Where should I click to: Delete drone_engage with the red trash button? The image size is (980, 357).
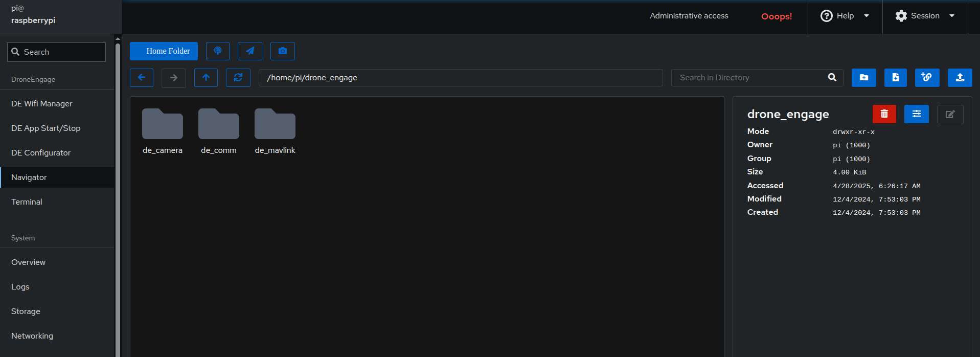[884, 114]
